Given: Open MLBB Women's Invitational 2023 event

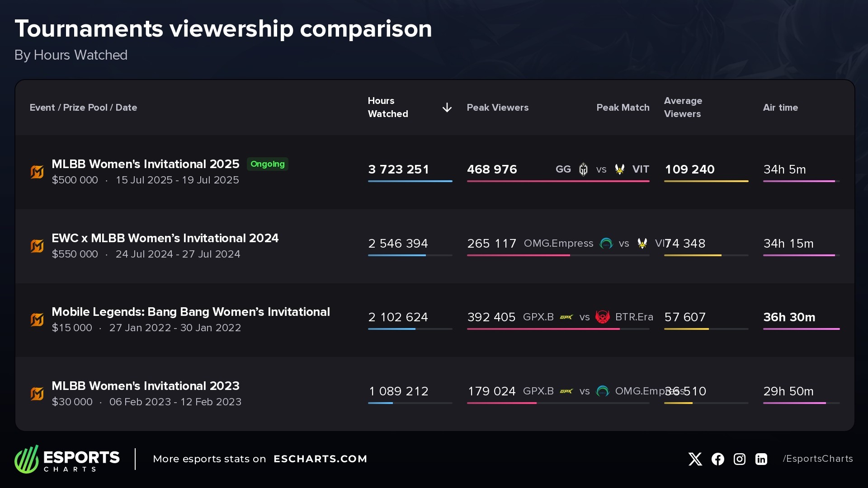Looking at the screenshot, I should pos(146,386).
